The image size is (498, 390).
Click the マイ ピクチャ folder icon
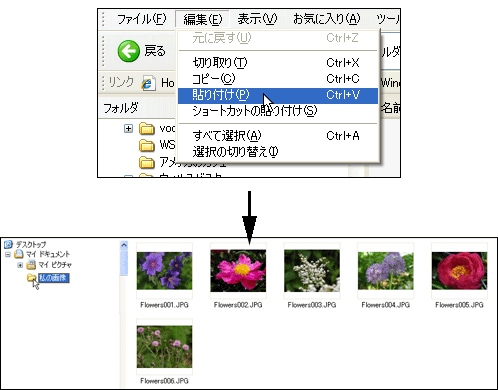[31, 265]
